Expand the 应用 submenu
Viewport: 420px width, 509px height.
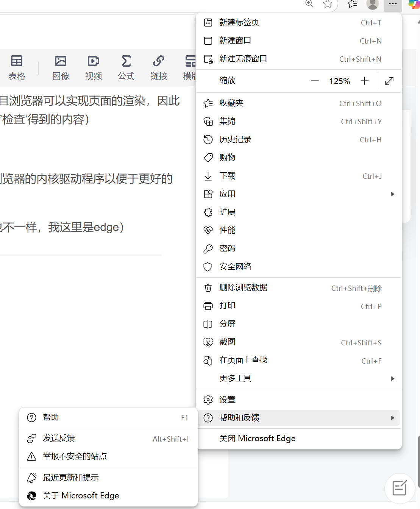[x=299, y=194]
